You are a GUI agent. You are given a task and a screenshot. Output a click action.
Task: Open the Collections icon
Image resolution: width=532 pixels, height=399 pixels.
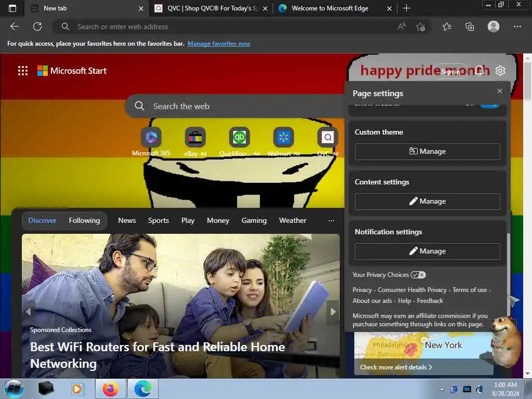click(x=470, y=26)
